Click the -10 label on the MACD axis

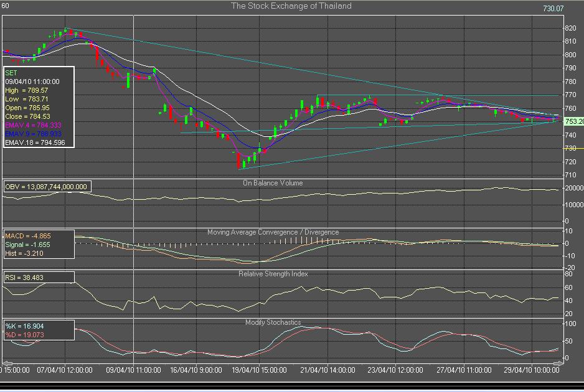(570, 256)
